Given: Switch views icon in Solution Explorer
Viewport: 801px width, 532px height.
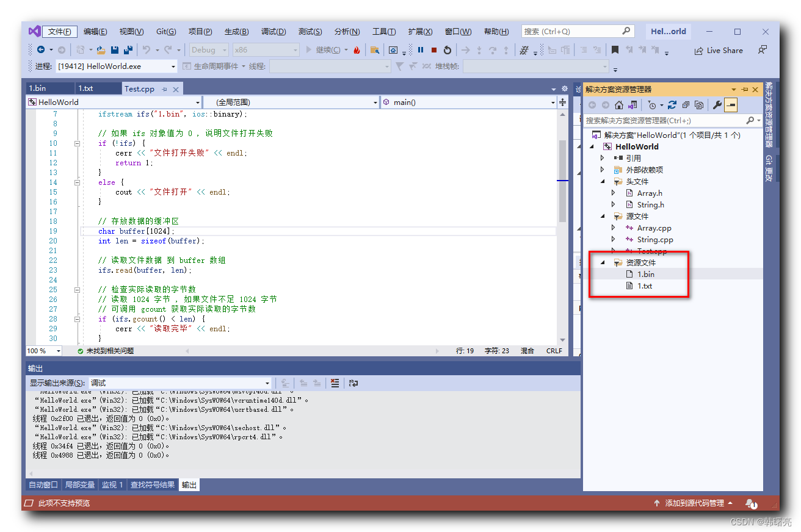Looking at the screenshot, I should coord(632,105).
